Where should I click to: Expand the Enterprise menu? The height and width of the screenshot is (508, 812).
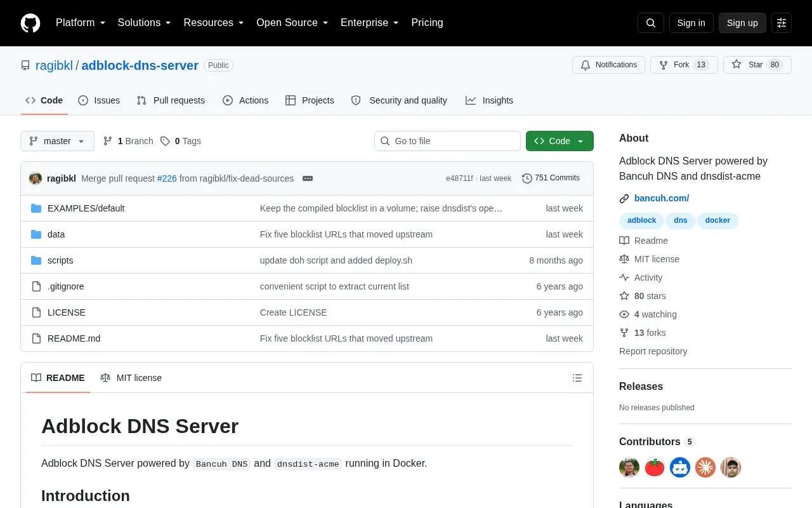point(369,23)
